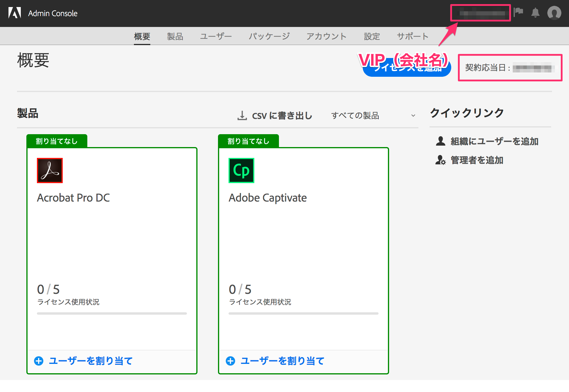Switch to the 概要 tab
Viewport: 569px width, 392px height.
(142, 36)
